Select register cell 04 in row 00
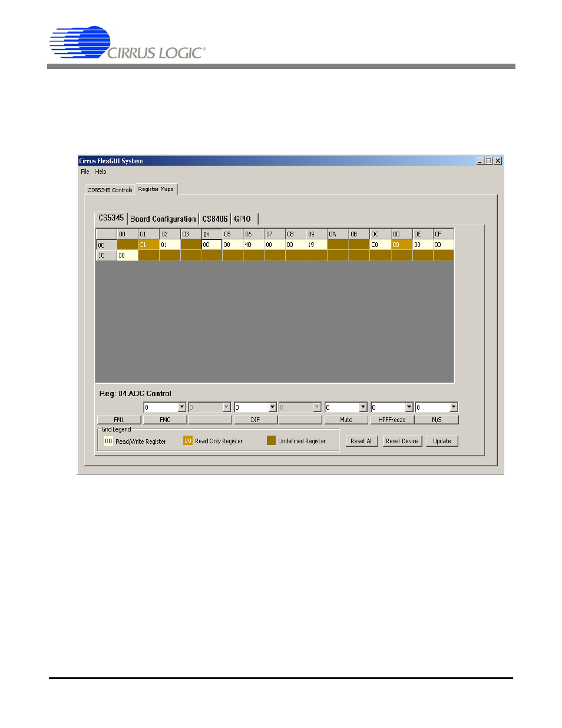The height and width of the screenshot is (728, 562). 211,245
